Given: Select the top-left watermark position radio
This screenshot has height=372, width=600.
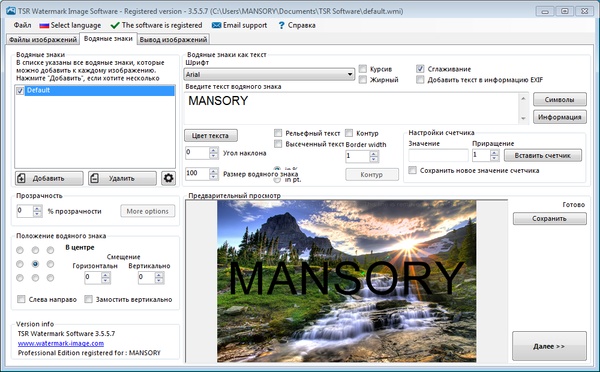Looking at the screenshot, I should (x=20, y=250).
